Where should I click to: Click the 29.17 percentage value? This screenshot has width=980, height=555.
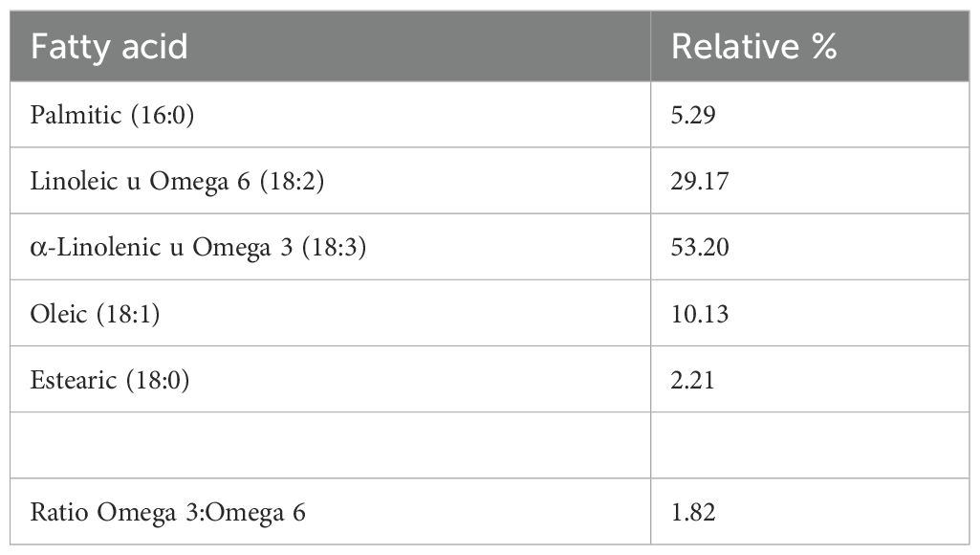(x=700, y=181)
